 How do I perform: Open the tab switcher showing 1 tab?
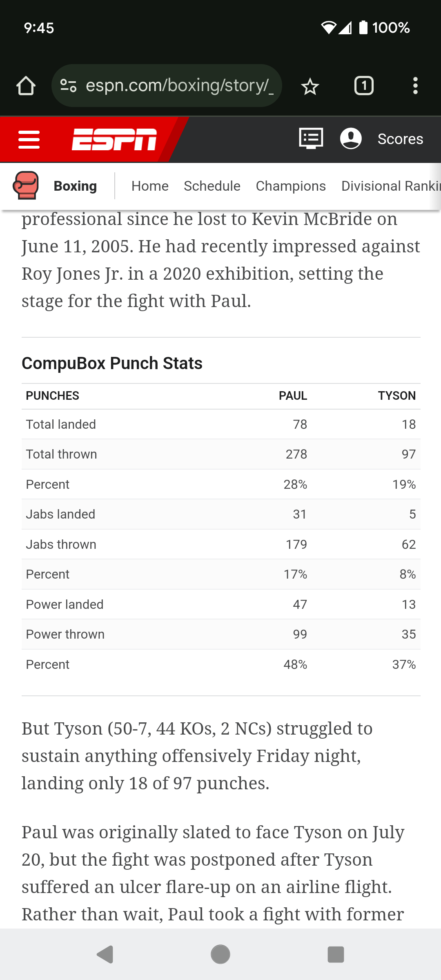pyautogui.click(x=364, y=86)
